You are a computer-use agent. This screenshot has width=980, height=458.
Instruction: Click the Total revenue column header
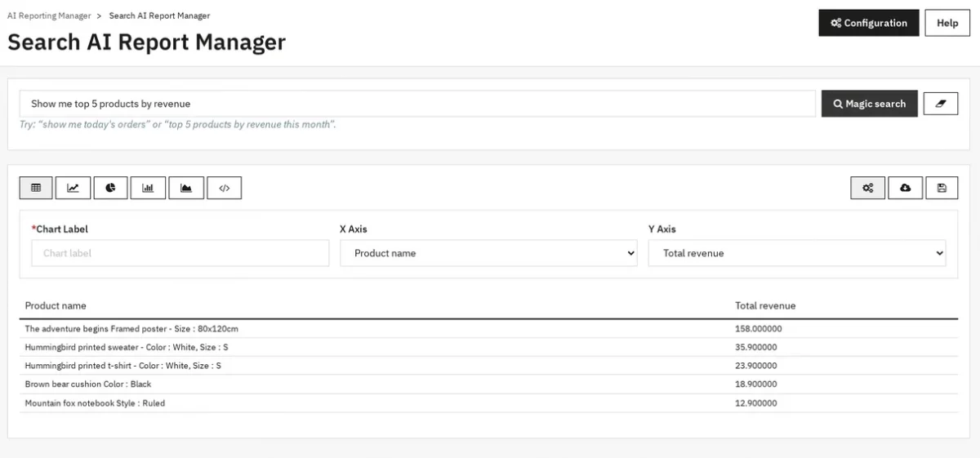pyautogui.click(x=765, y=306)
